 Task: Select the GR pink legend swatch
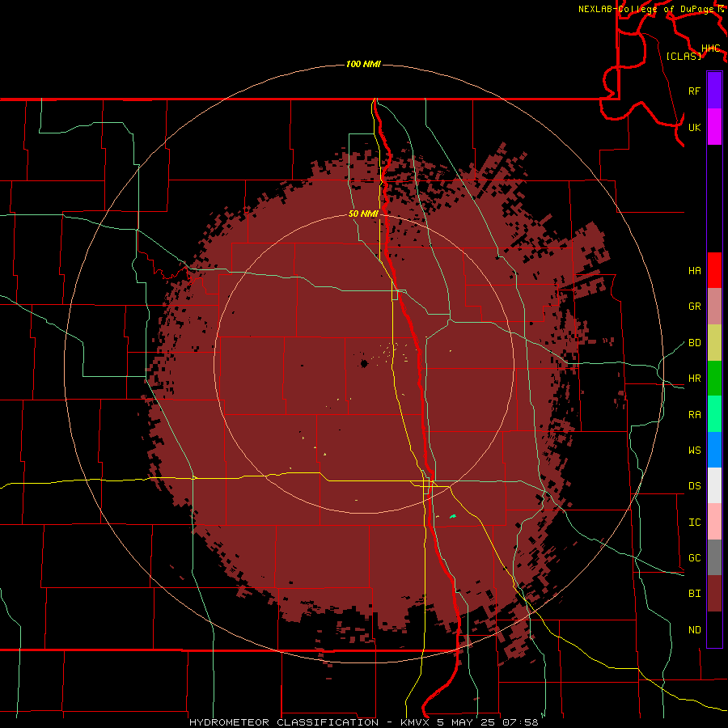[x=714, y=307]
